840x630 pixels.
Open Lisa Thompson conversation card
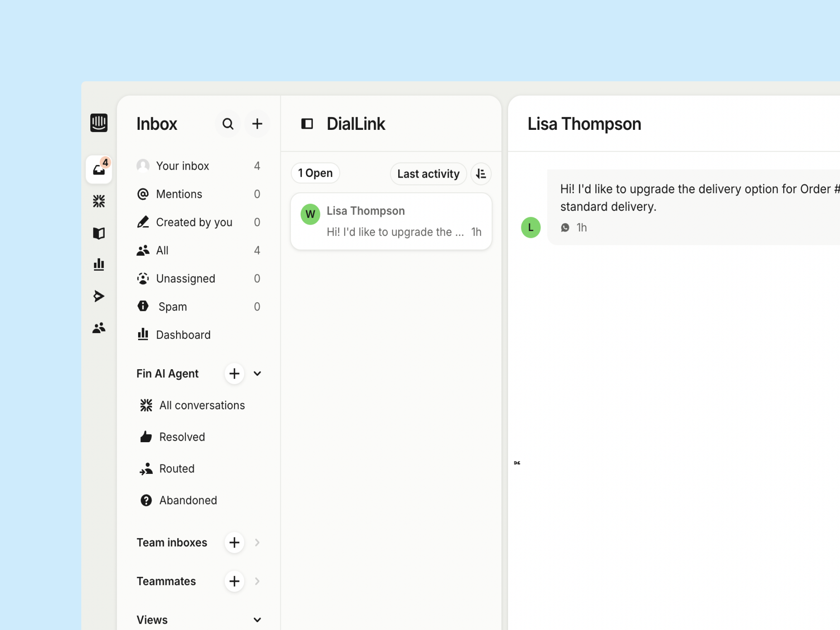(391, 221)
